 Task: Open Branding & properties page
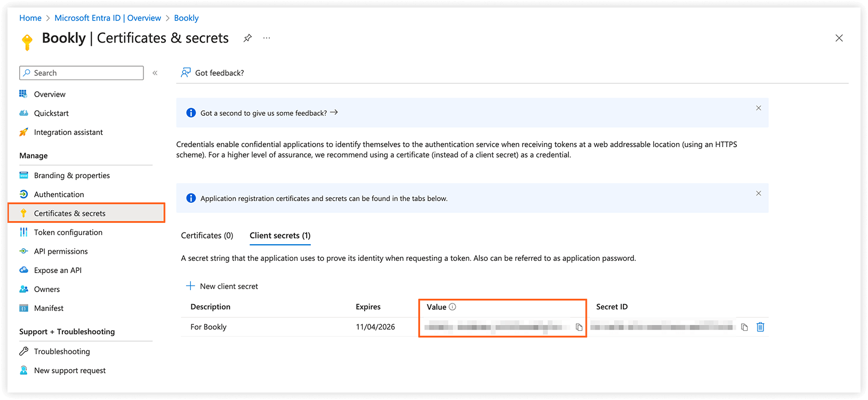[x=72, y=175]
